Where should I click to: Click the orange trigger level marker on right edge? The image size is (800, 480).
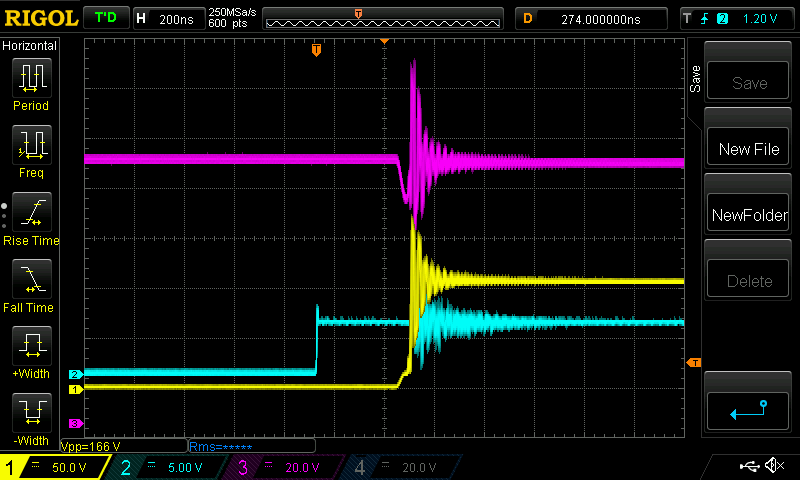[693, 361]
